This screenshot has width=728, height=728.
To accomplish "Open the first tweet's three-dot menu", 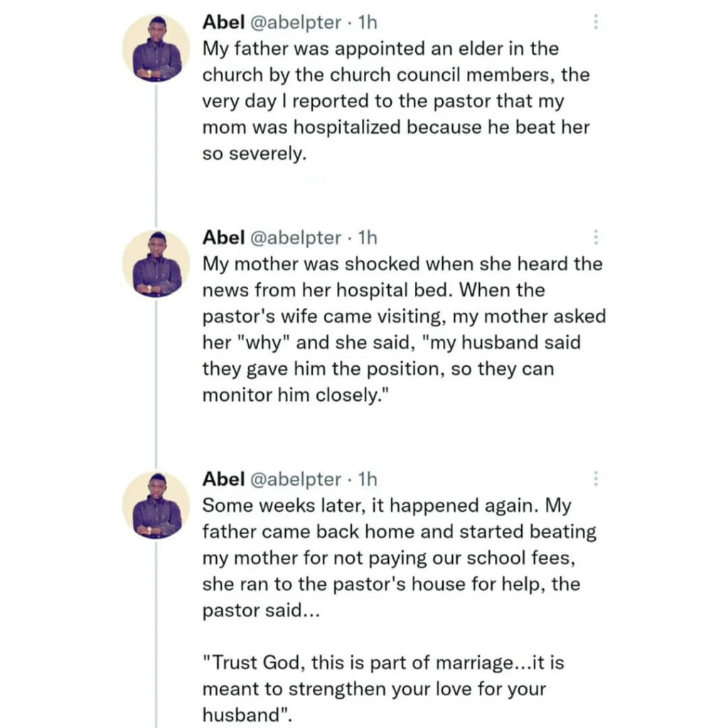I will [596, 22].
